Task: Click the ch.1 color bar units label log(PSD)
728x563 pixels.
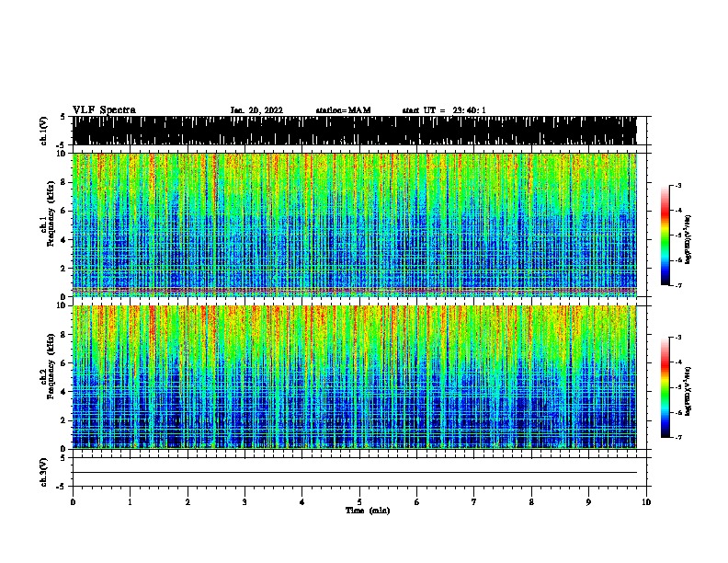Action: click(688, 239)
